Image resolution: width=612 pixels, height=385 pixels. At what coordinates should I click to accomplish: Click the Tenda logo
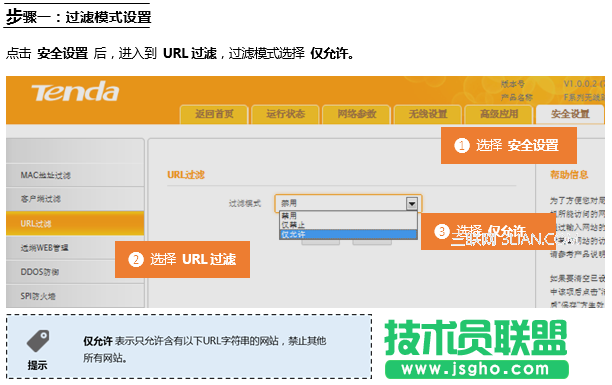75,92
